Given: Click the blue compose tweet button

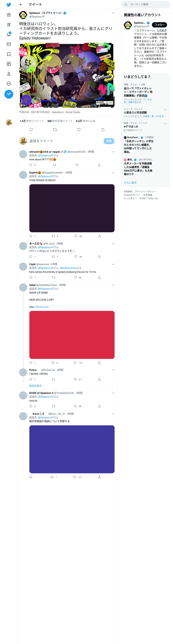Looking at the screenshot, I should [9, 94].
